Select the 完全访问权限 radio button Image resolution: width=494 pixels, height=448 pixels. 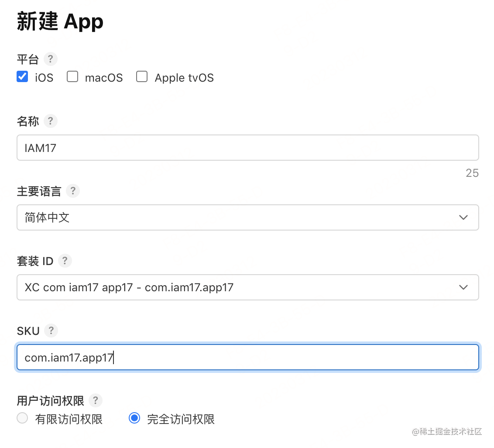pyautogui.click(x=134, y=418)
